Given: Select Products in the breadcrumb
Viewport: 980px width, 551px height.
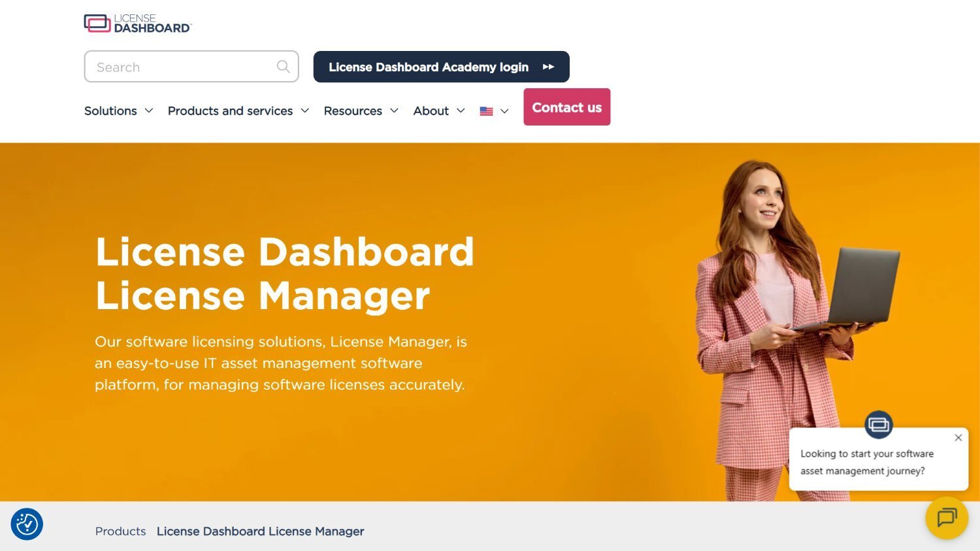Looking at the screenshot, I should (x=120, y=531).
